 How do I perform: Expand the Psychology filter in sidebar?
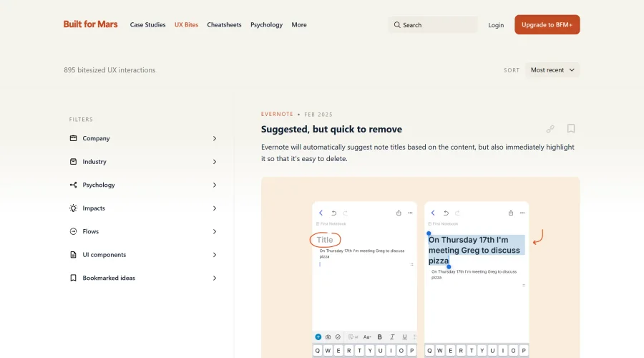pyautogui.click(x=143, y=185)
